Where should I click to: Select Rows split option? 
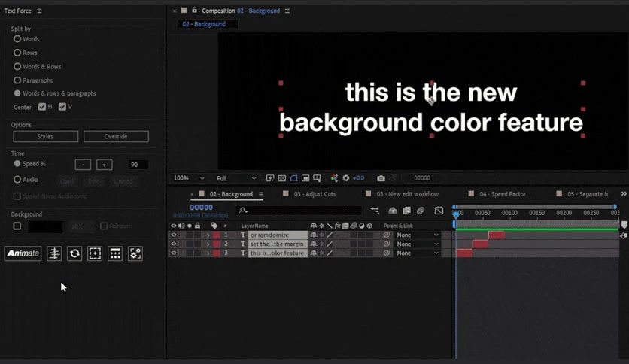pyautogui.click(x=17, y=53)
